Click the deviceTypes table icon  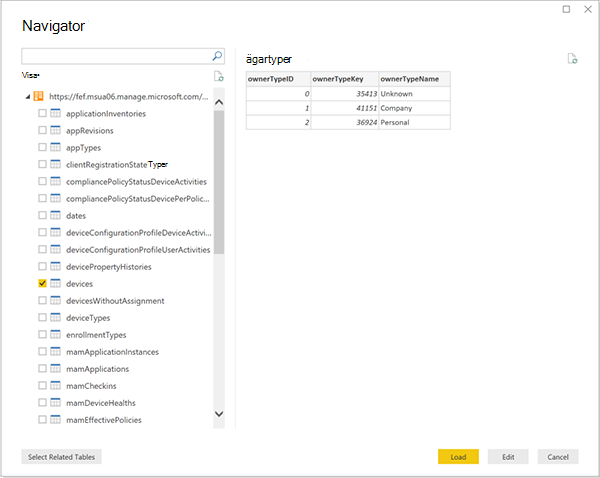(55, 318)
